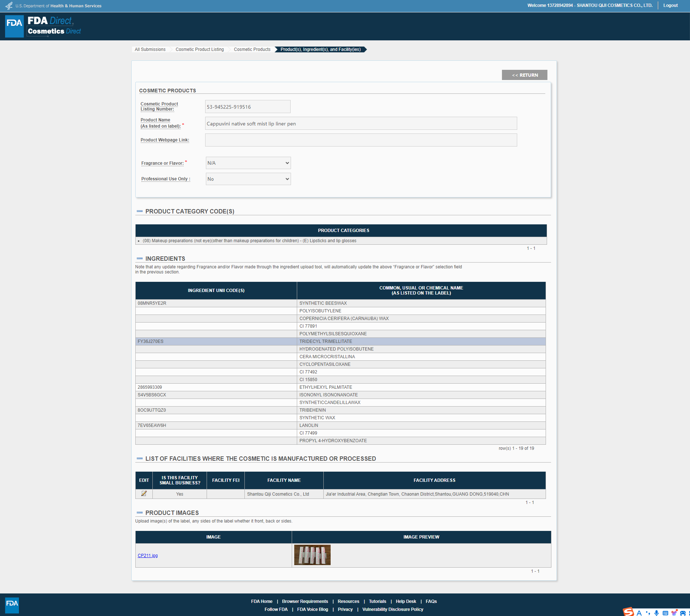
Task: Collapse the Product Category Code(s) section
Action: point(140,211)
